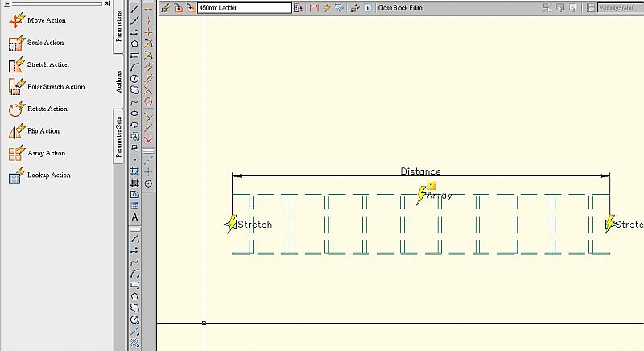Select the Region tool

point(134,194)
